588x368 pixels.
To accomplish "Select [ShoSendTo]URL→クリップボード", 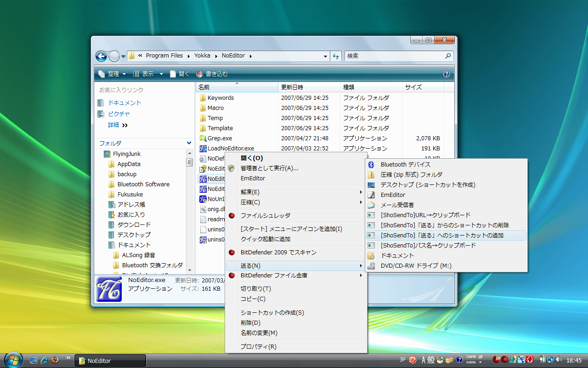I will pyautogui.click(x=446, y=215).
